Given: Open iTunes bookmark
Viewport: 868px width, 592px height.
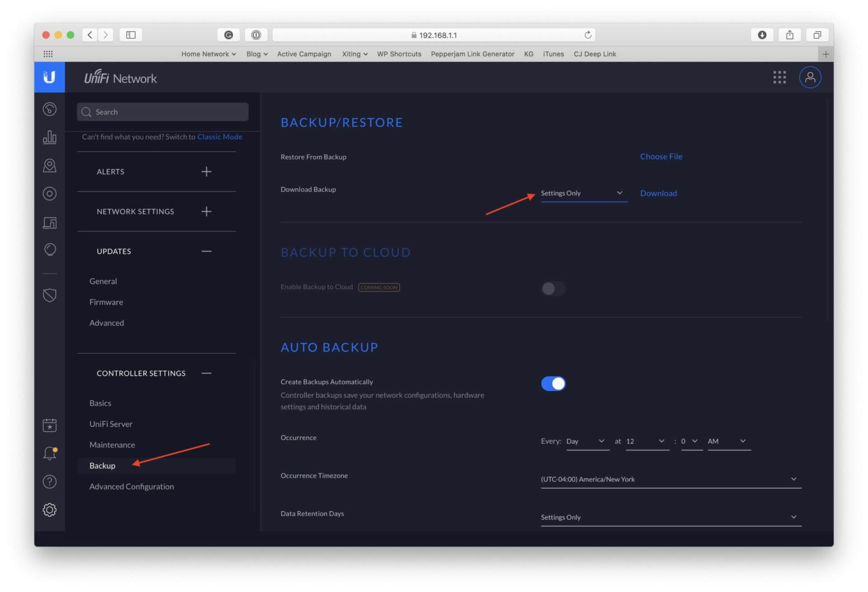Looking at the screenshot, I should click(553, 54).
